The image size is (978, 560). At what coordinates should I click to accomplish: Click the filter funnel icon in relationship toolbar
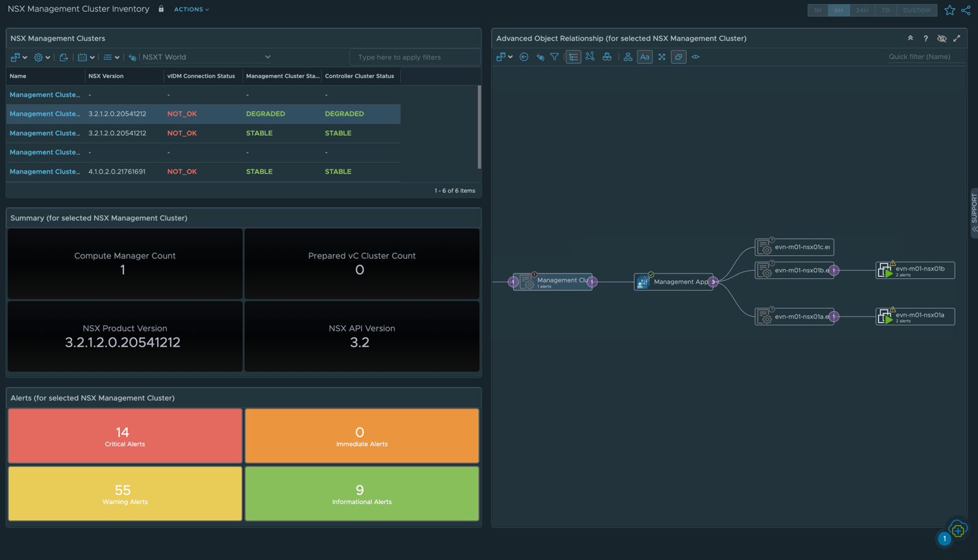555,57
